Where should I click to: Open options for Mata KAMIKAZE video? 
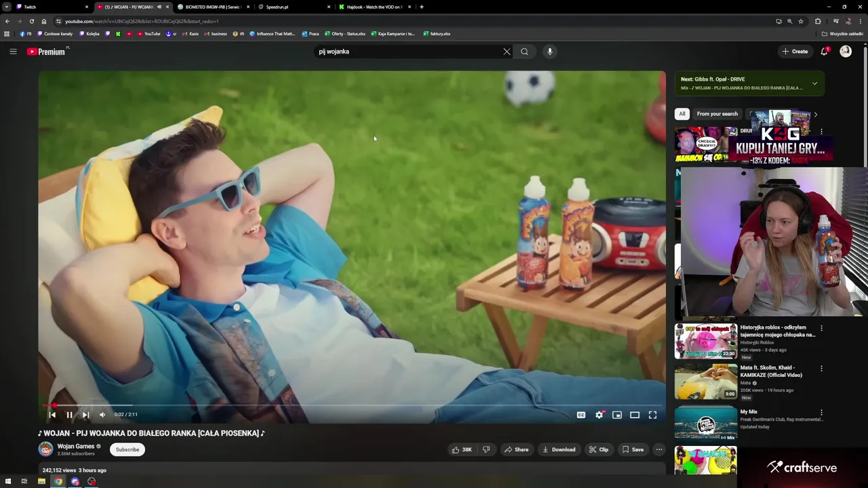coord(821,369)
